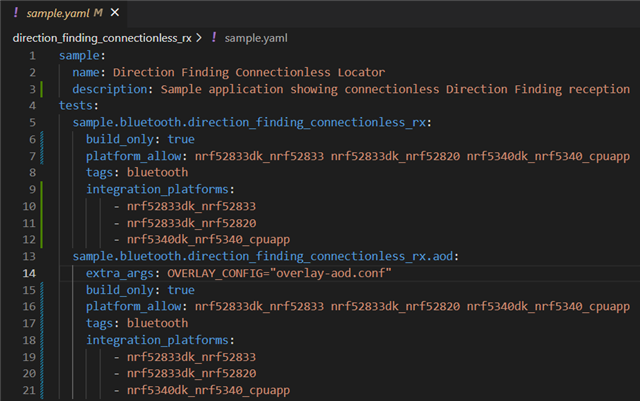
Task: Expand the breadcrumb chevron separator
Action: [x=199, y=38]
